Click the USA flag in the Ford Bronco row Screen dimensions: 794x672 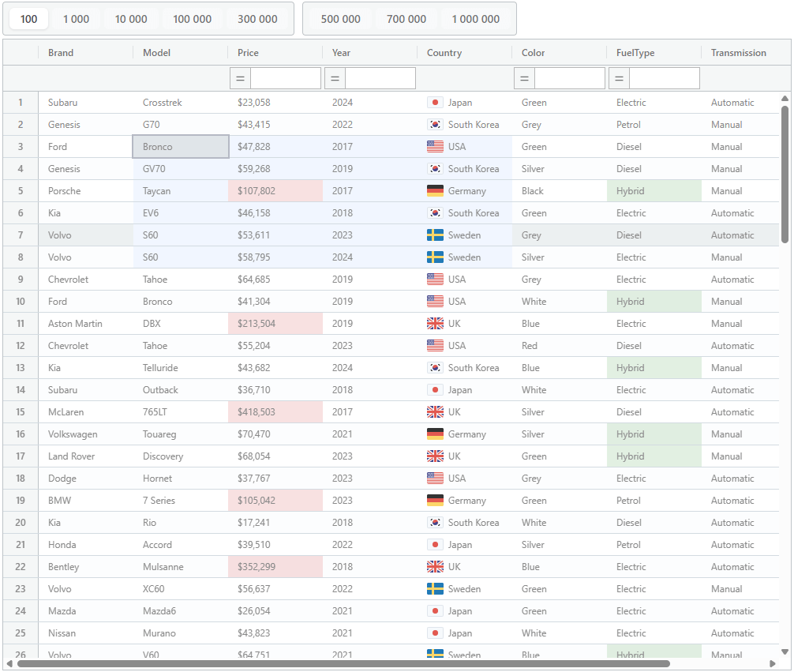pos(435,146)
